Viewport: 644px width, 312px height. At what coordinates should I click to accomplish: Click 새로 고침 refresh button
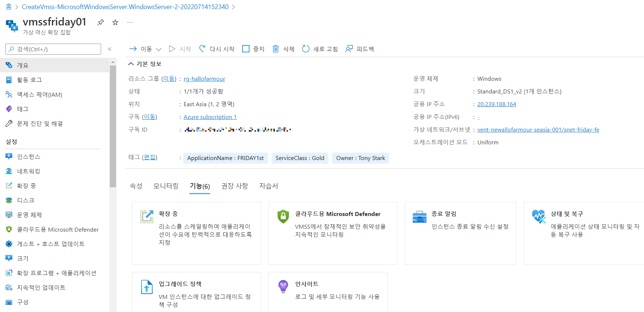(320, 49)
